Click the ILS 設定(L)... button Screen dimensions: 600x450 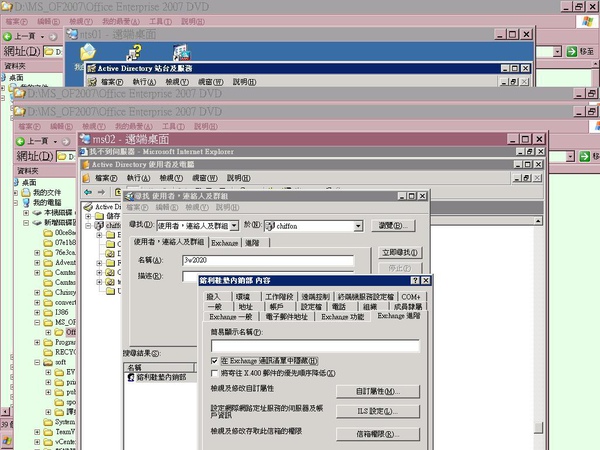pos(378,411)
